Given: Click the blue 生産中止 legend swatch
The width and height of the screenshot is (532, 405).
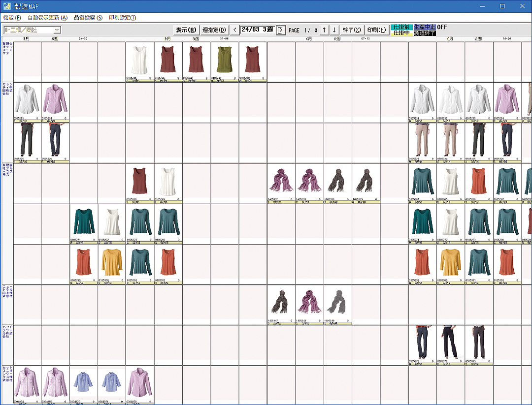Looking at the screenshot, I should (425, 27).
